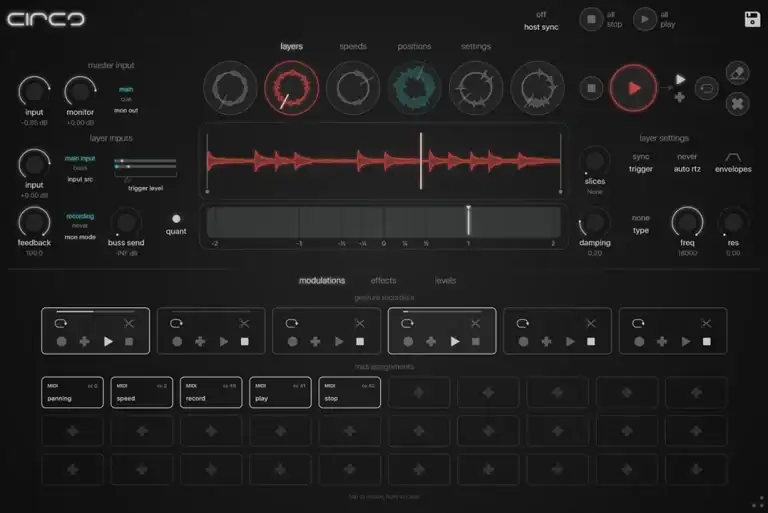Open the settings tab
Viewport: 768px width, 513px height.
(476, 47)
